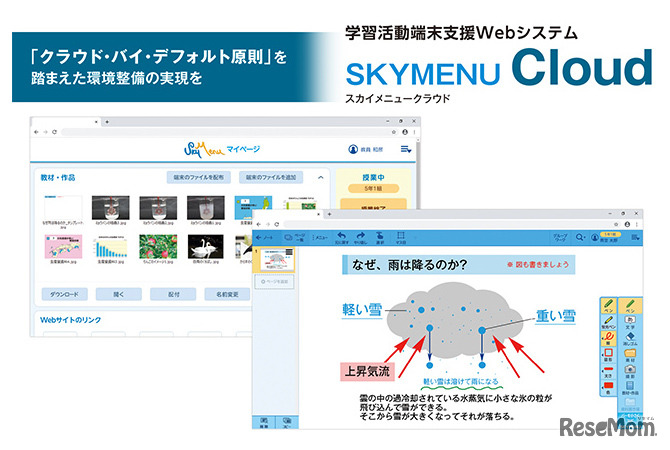670x450 pixels.
Task: Open the list menu icon at the note toolbar's right end
Action: pyautogui.click(x=635, y=237)
